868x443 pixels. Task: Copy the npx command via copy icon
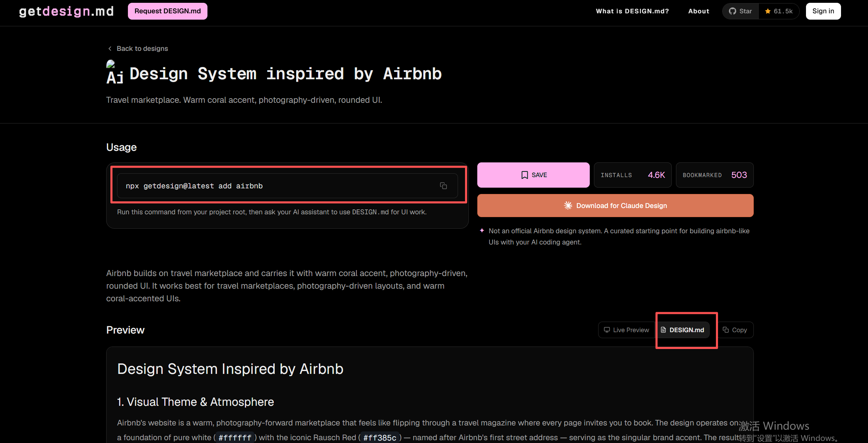coord(443,186)
